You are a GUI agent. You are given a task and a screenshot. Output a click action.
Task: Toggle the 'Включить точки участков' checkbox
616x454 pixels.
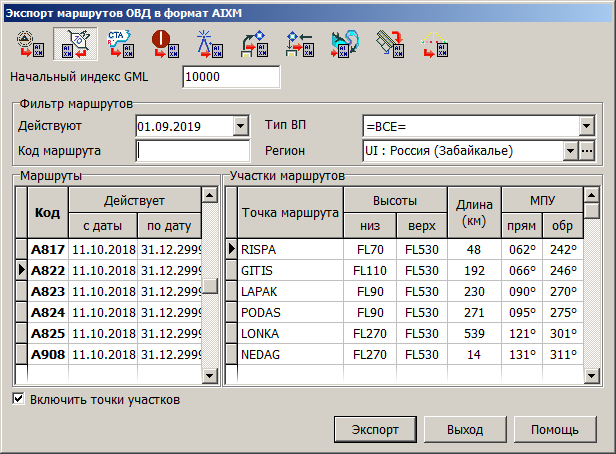click(x=19, y=400)
